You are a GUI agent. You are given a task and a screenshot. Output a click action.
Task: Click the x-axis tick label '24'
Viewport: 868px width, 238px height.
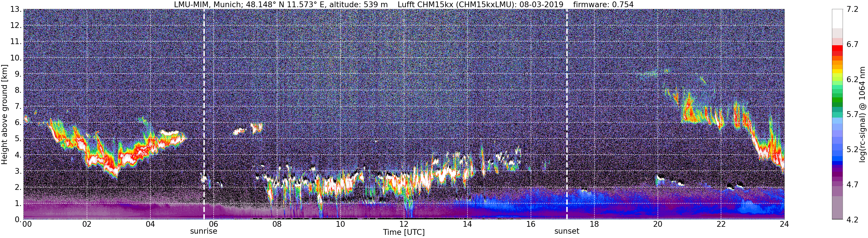pos(784,224)
